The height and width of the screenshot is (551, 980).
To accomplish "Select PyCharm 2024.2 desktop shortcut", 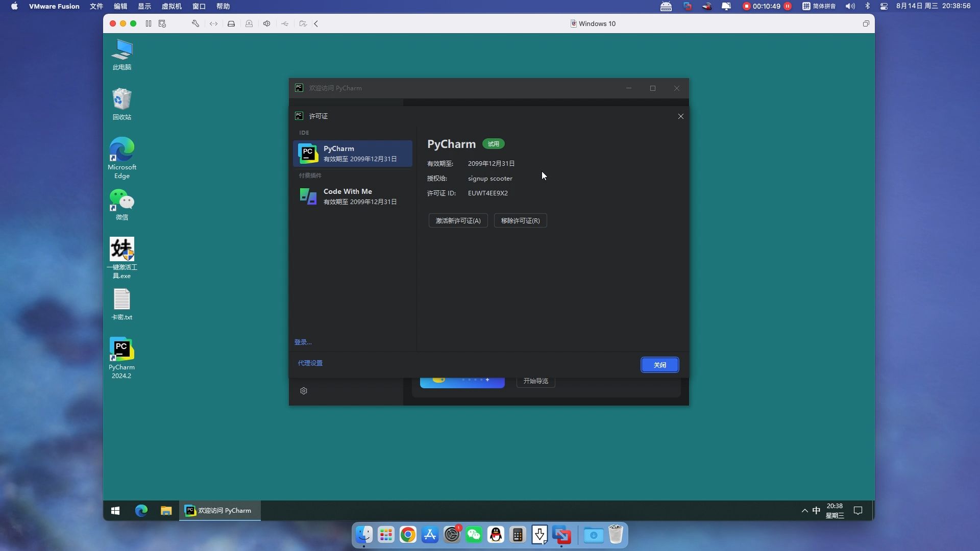I will [x=121, y=358].
